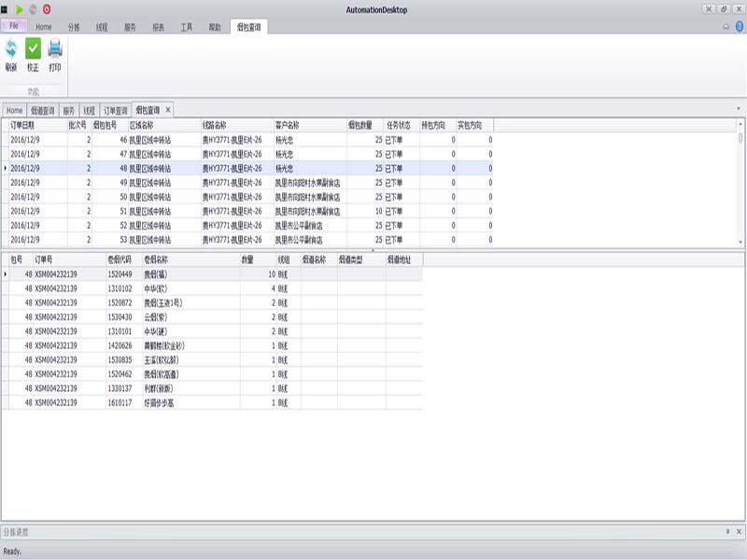Expand the document tab list dropdown arrow
This screenshot has height=560, width=747.
[739, 110]
